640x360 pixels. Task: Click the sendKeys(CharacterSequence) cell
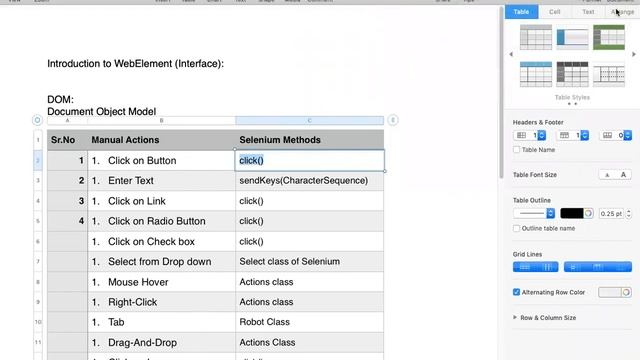click(309, 181)
